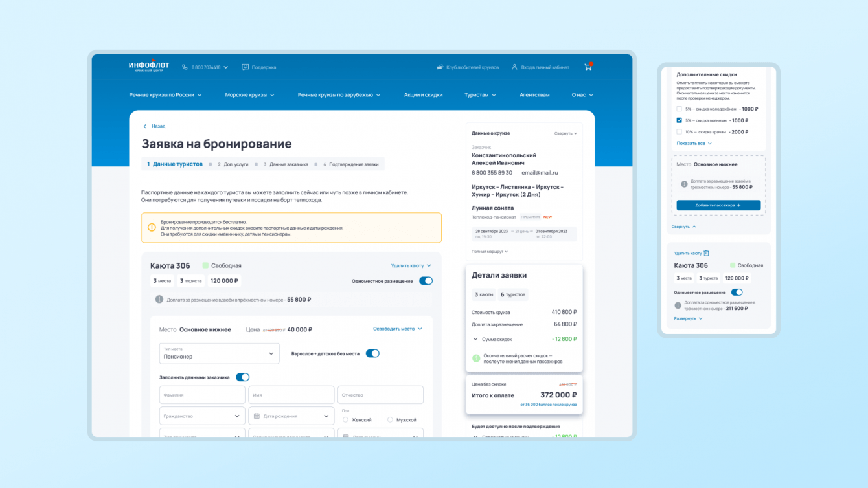This screenshot has width=868, height=488.
Task: Expand the Полный маршрут section
Action: 490,251
